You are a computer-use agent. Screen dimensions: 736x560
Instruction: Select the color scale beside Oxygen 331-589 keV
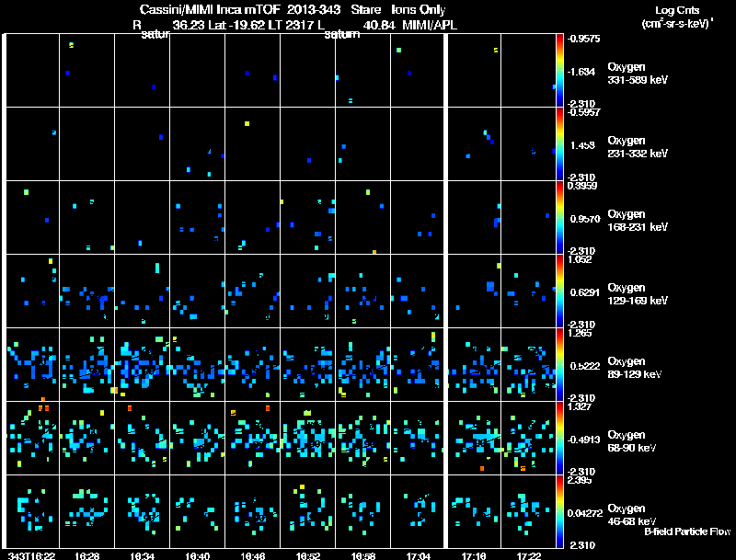click(559, 71)
